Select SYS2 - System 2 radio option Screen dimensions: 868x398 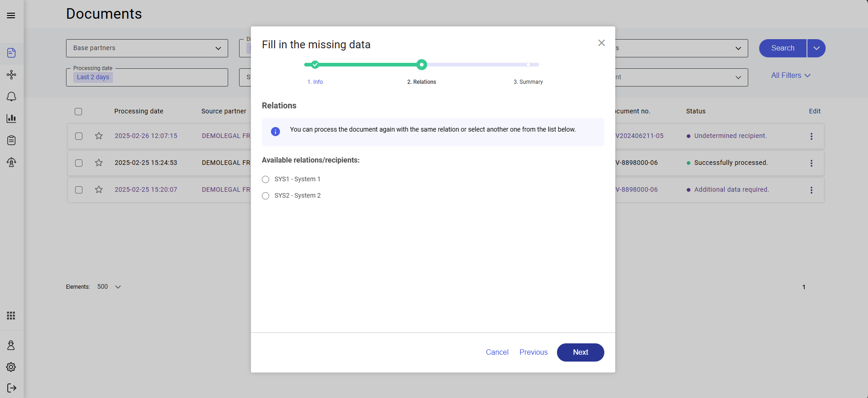tap(266, 196)
